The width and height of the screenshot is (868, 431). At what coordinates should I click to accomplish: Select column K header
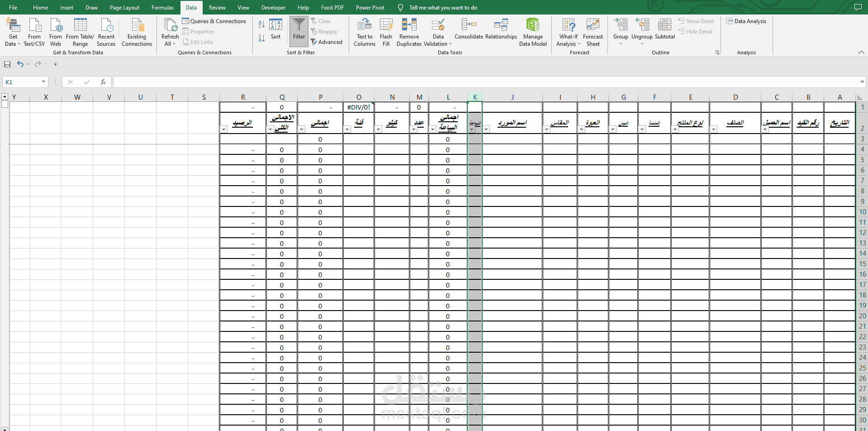(474, 97)
